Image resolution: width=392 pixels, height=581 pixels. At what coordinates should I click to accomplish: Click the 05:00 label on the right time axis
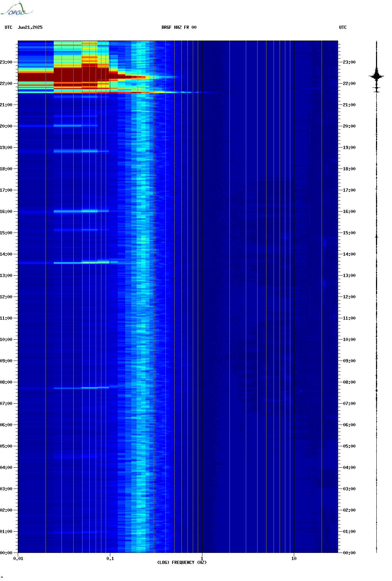(x=349, y=446)
